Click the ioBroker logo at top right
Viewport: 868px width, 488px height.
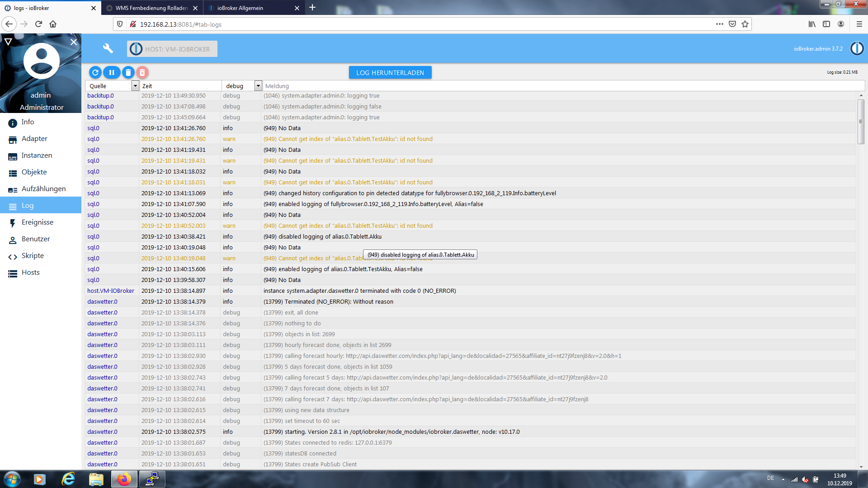[857, 48]
